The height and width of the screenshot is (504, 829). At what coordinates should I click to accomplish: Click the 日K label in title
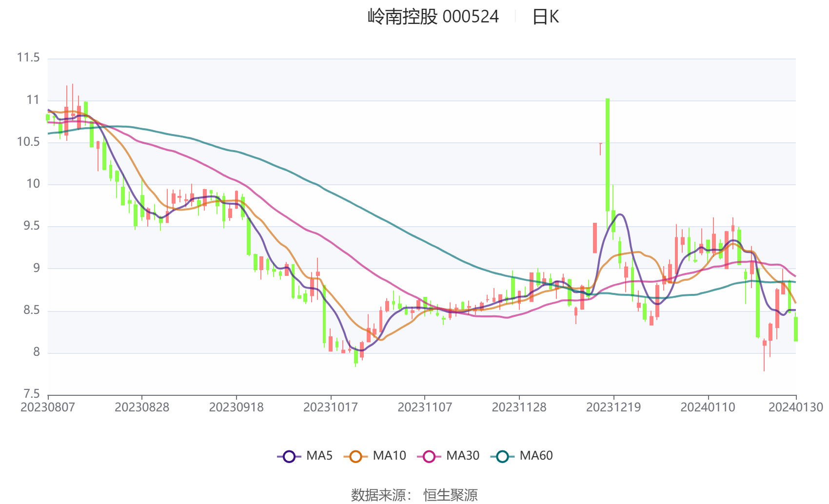pos(546,17)
